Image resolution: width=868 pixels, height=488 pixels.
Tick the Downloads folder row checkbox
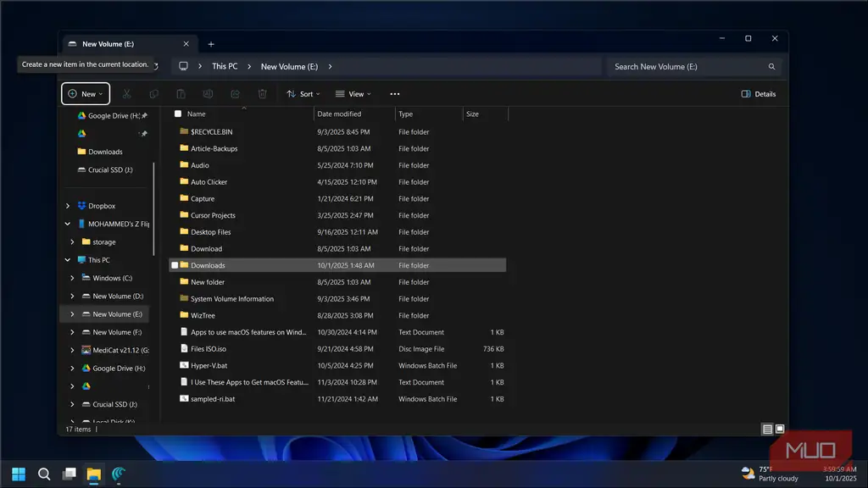pyautogui.click(x=175, y=265)
